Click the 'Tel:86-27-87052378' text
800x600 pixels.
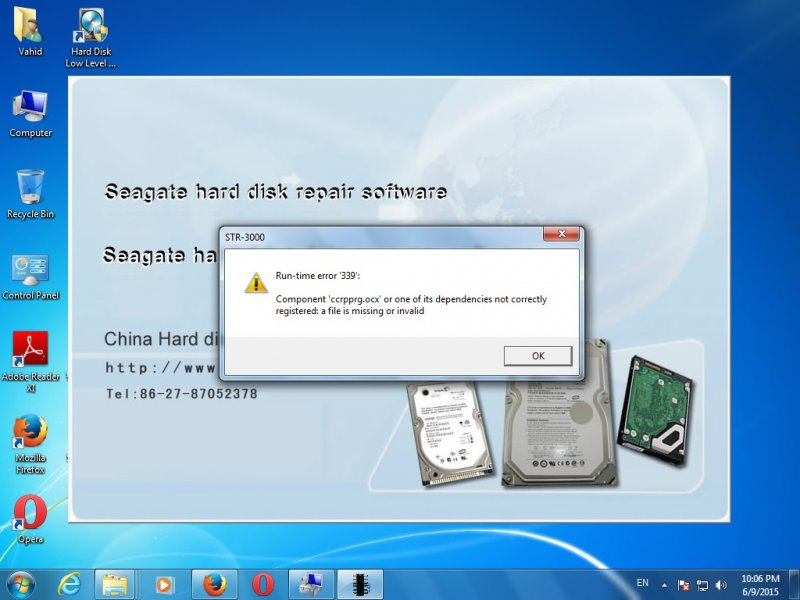(182, 393)
